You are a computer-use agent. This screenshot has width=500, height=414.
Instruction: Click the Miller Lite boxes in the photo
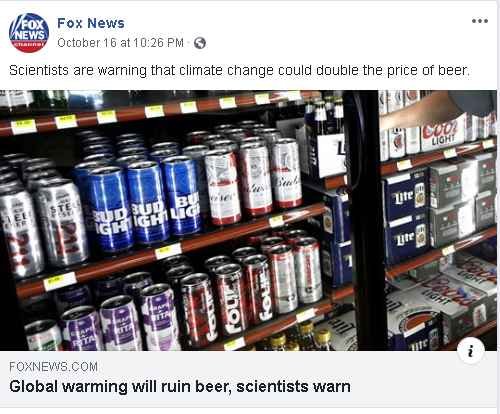click(x=405, y=217)
